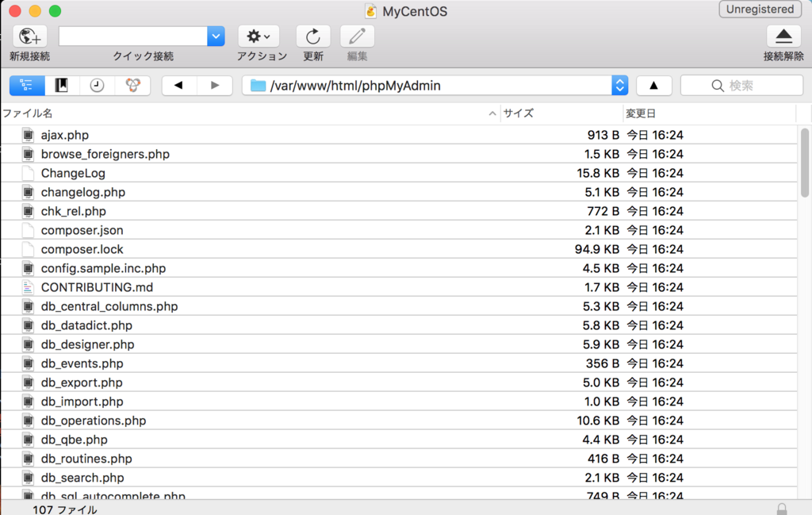Expand the Quick Connect dropdown arrow
The image size is (812, 515).
coord(216,37)
